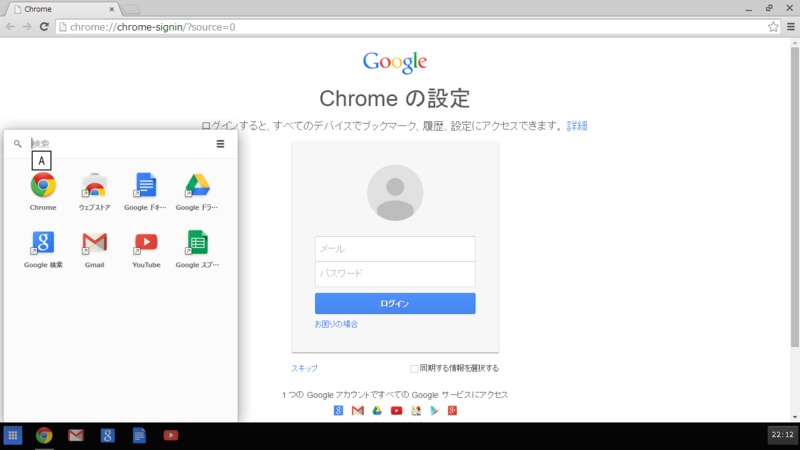
Task: Open Gmail from the bottom shelf
Action: [x=76, y=435]
